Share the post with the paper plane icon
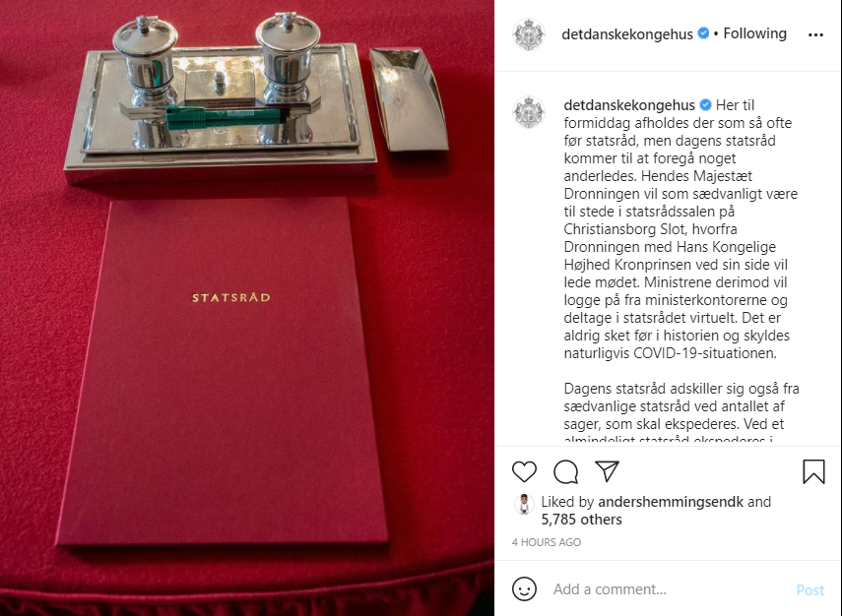Screen dimensions: 842x616 [x=608, y=471]
